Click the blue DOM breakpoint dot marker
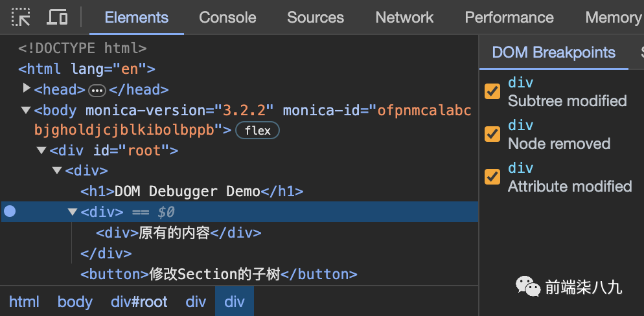Image resolution: width=644 pixels, height=316 pixels. [x=10, y=212]
